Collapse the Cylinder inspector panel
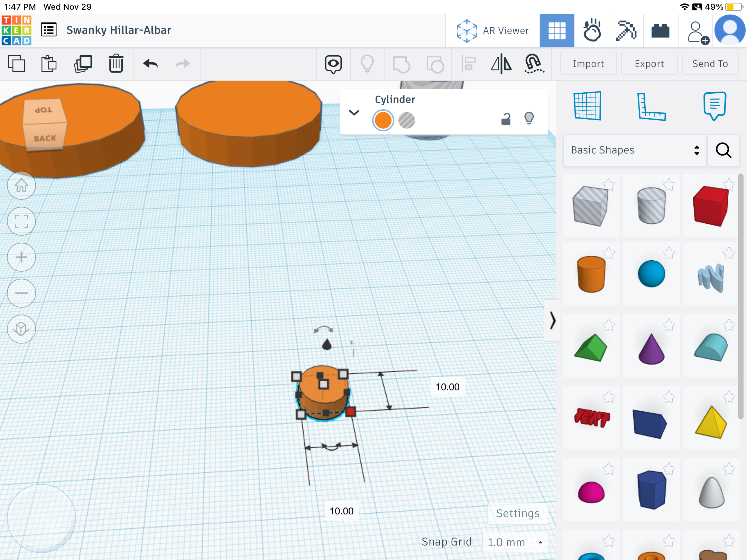 pos(354,113)
